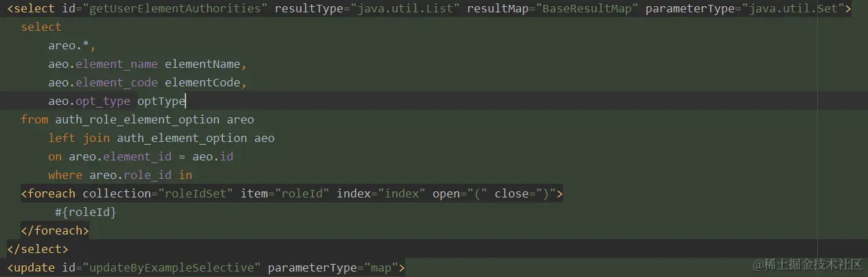Click table name "auth_role_element_option"

(137, 119)
